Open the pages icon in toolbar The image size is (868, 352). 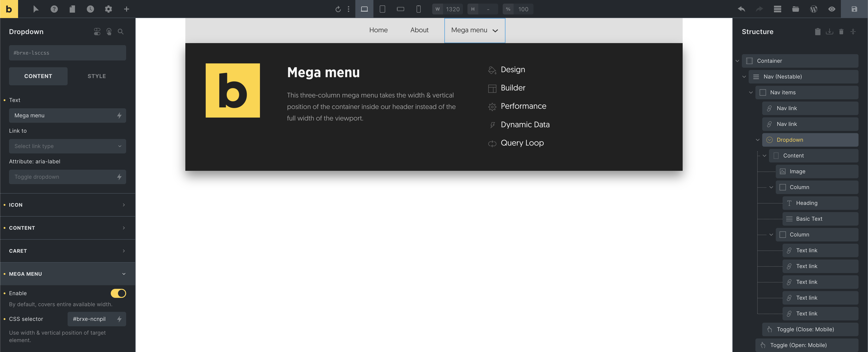(72, 9)
